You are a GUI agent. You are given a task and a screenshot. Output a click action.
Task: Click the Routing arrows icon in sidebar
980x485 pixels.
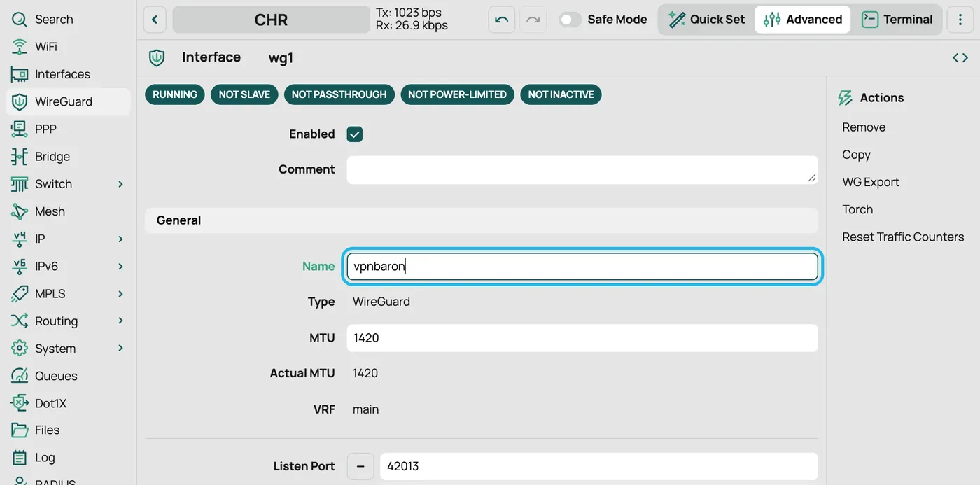click(20, 321)
